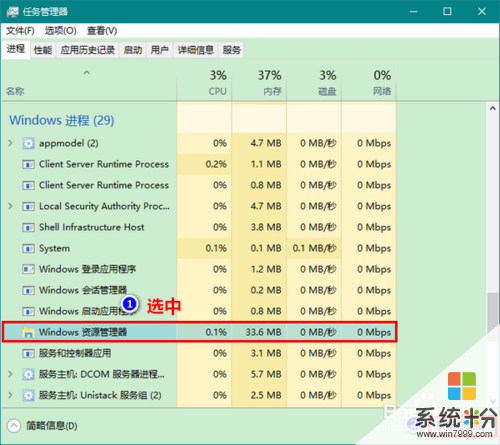Expand 服务主机: Unistack 服务组 (2)
Viewport: 500px width, 445px height.
pos(10,395)
